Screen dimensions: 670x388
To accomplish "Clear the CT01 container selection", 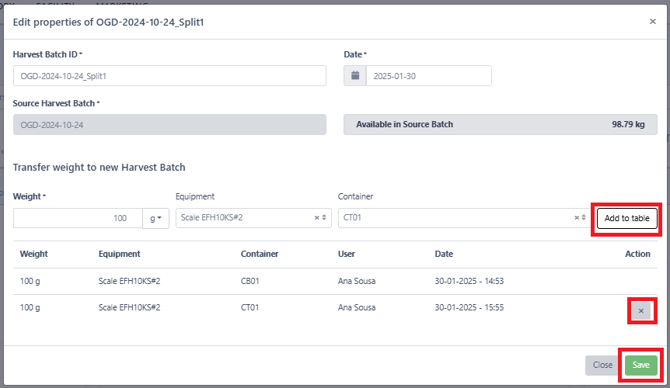I will pyautogui.click(x=576, y=218).
